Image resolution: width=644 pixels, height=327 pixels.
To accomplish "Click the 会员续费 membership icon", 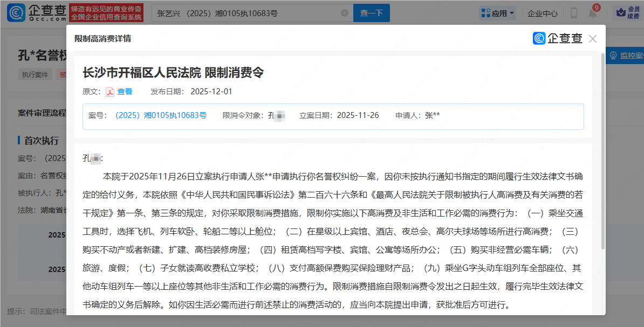I will [x=628, y=13].
